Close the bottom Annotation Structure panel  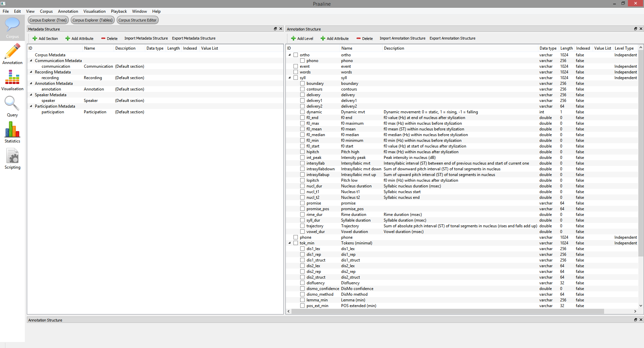641,320
